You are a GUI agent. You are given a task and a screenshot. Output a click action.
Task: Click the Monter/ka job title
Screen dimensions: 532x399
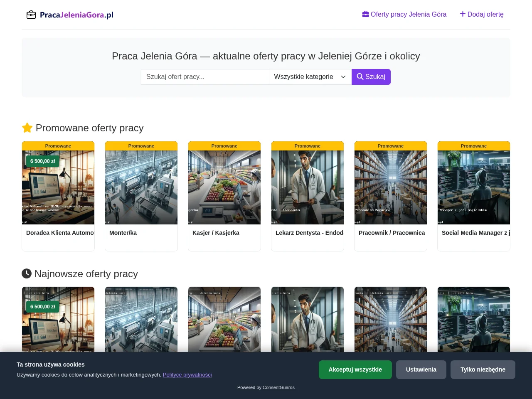click(123, 233)
